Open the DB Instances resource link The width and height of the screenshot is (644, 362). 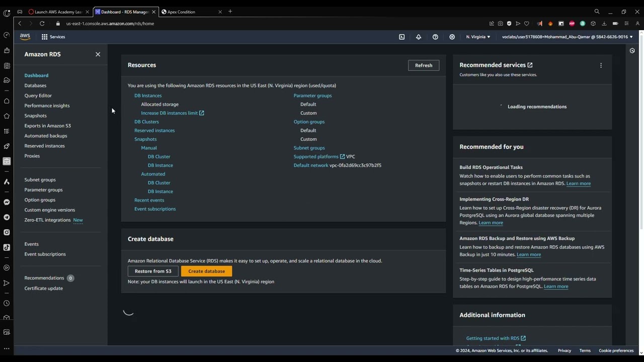(x=148, y=96)
